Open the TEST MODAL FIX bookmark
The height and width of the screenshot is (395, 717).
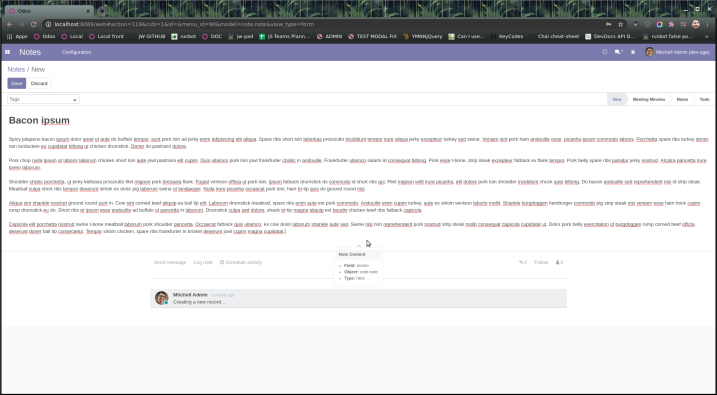tap(373, 37)
